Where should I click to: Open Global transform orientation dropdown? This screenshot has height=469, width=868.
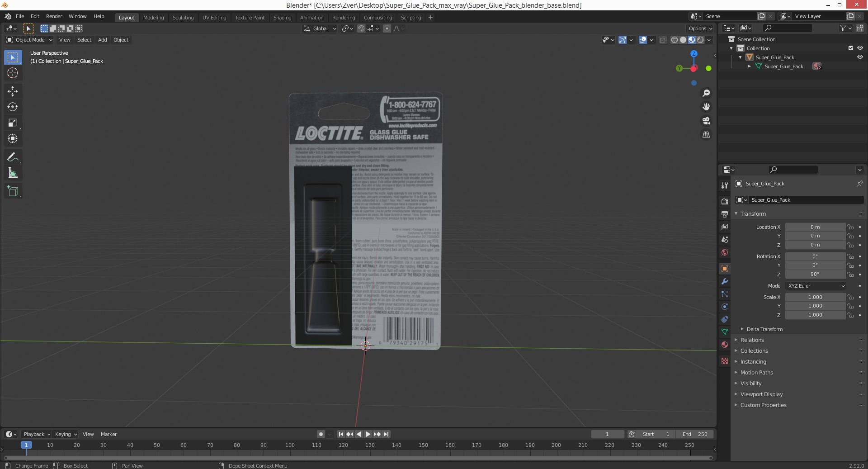pos(320,28)
